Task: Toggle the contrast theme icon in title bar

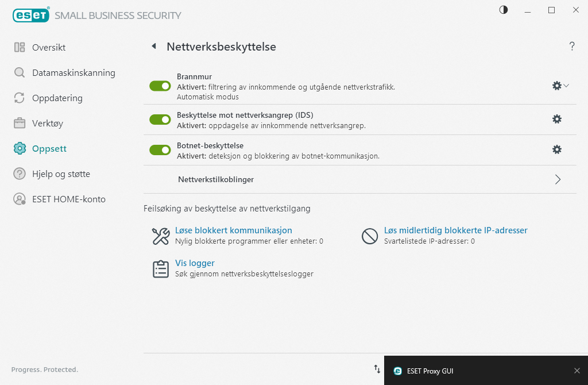Action: [x=503, y=10]
